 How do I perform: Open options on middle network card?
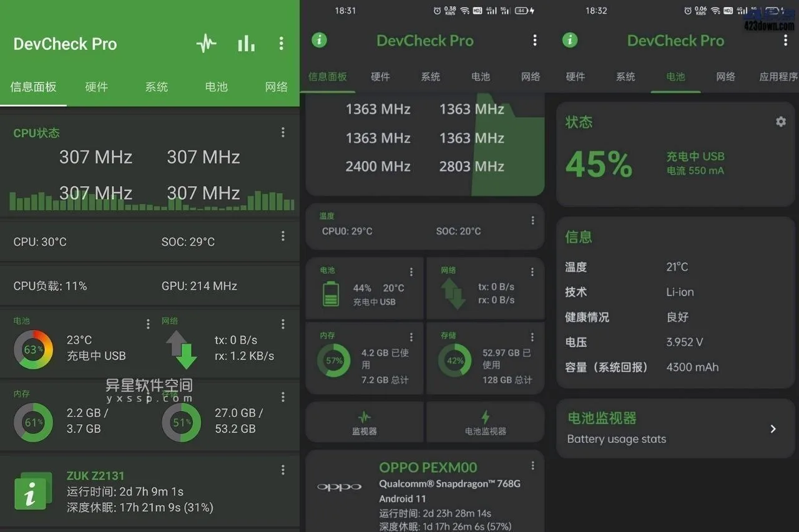pyautogui.click(x=532, y=272)
